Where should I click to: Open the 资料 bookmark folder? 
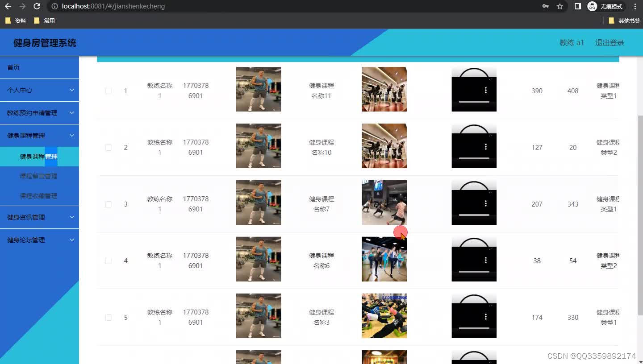[16, 21]
